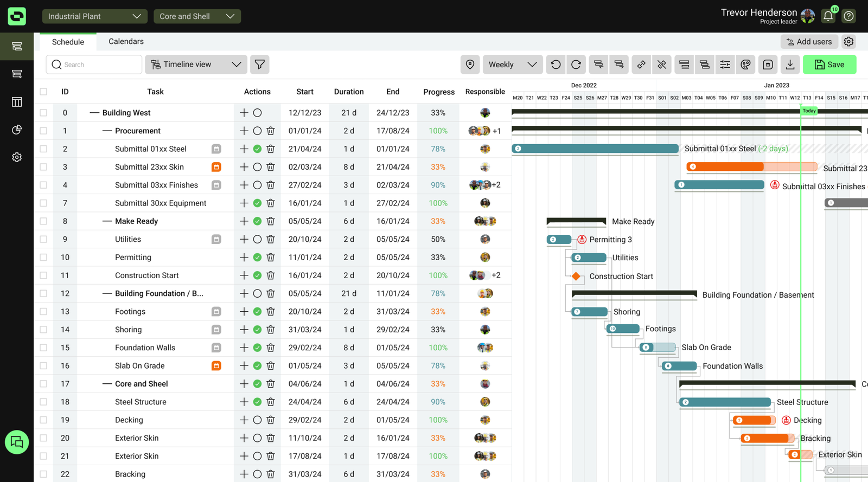Switch to the Calendars tab
Viewport: 868px width, 482px height.
[x=126, y=41]
